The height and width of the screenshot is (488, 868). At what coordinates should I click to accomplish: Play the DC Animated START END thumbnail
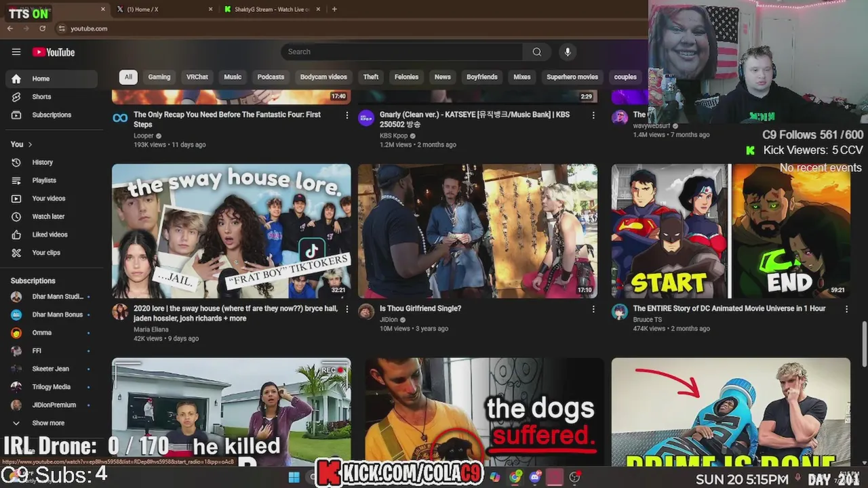point(731,231)
